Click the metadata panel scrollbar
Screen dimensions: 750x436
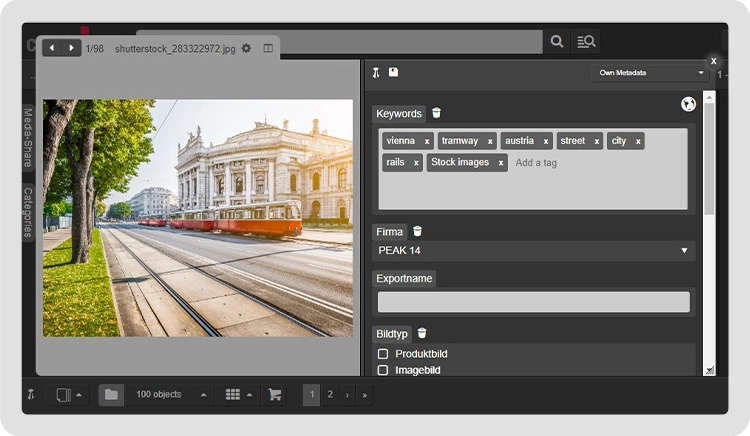pos(709,158)
